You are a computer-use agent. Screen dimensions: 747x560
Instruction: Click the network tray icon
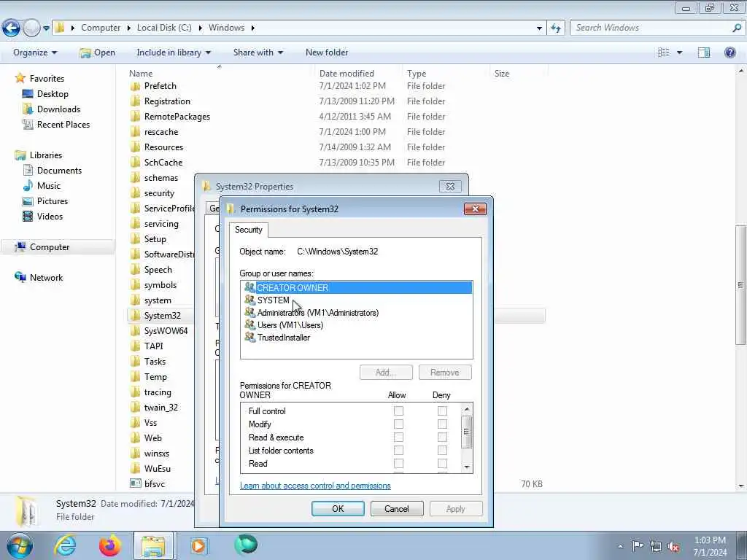[x=656, y=546]
